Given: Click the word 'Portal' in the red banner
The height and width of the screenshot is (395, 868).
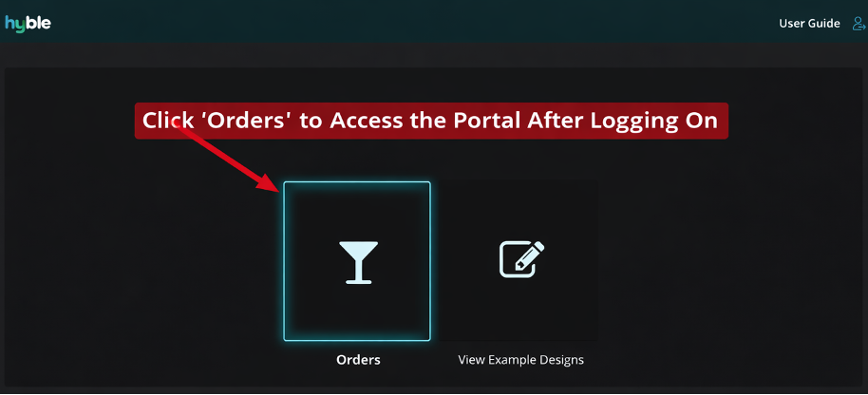Looking at the screenshot, I should point(487,121).
